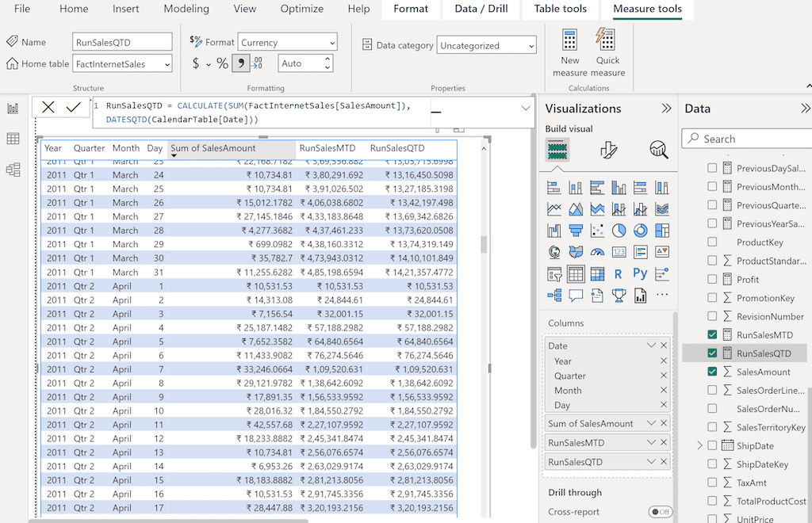Image resolution: width=812 pixels, height=523 pixels.
Task: Select the donut chart visualization
Action: (641, 230)
